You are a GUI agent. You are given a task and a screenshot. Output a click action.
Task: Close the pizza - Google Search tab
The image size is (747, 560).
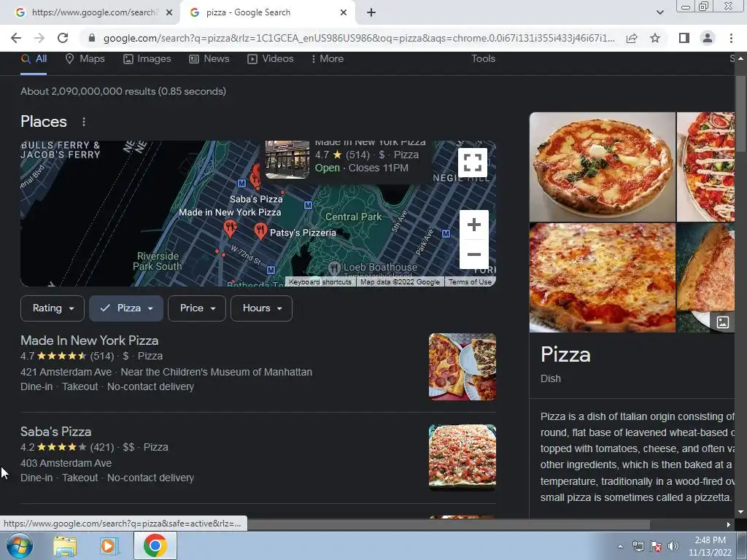(344, 12)
